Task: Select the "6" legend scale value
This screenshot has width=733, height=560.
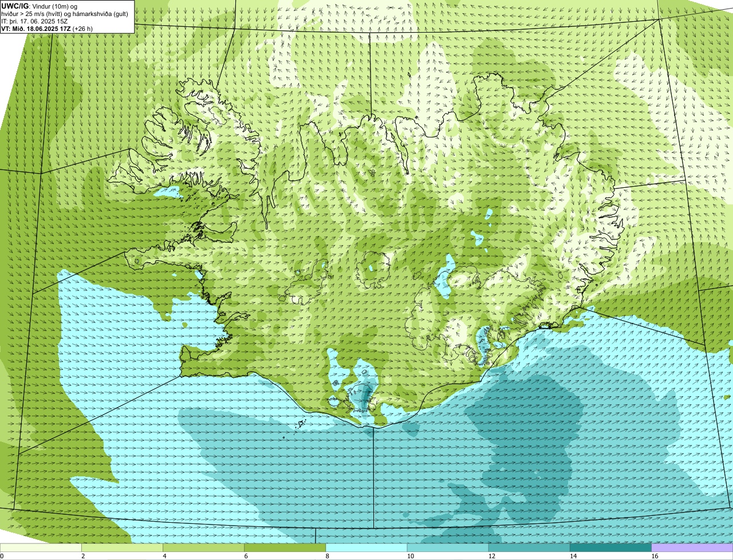Action: point(246,556)
